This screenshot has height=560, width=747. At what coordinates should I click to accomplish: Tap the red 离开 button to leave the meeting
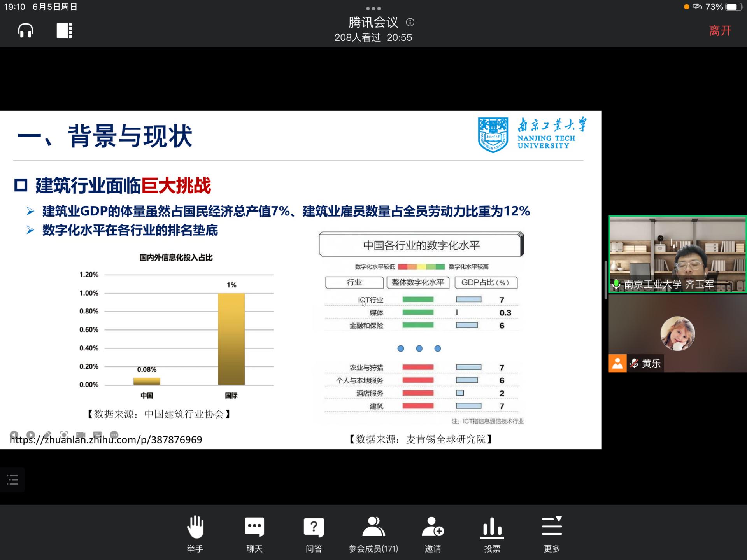tap(720, 30)
